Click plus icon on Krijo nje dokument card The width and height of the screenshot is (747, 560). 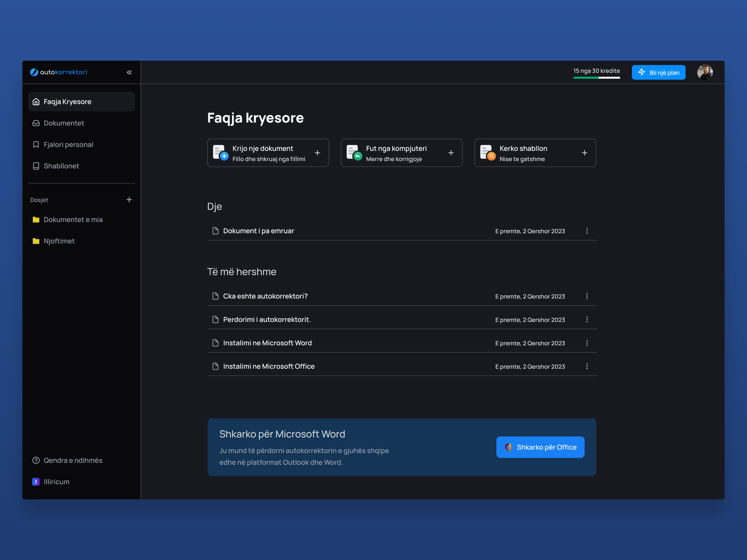click(x=317, y=153)
